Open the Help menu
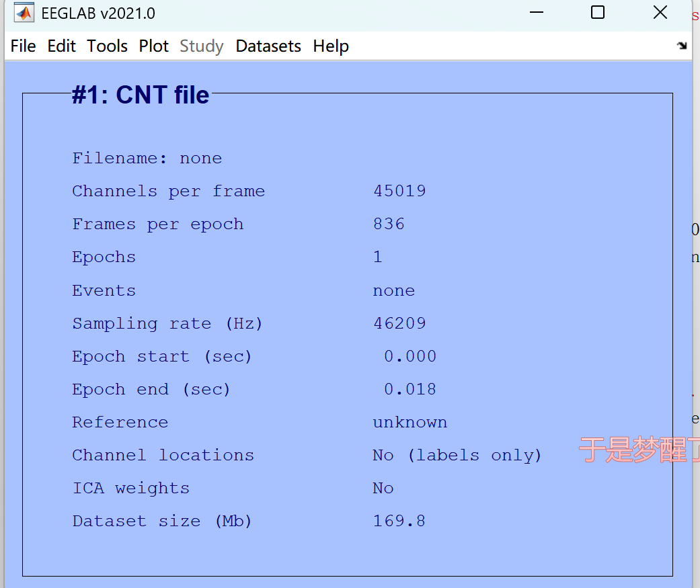700x588 pixels. click(331, 46)
